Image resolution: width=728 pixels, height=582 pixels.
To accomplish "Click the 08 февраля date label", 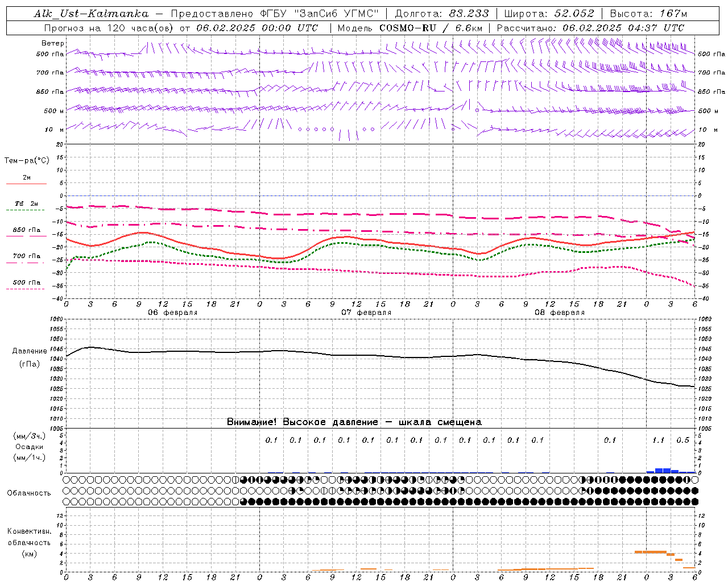I will (560, 313).
